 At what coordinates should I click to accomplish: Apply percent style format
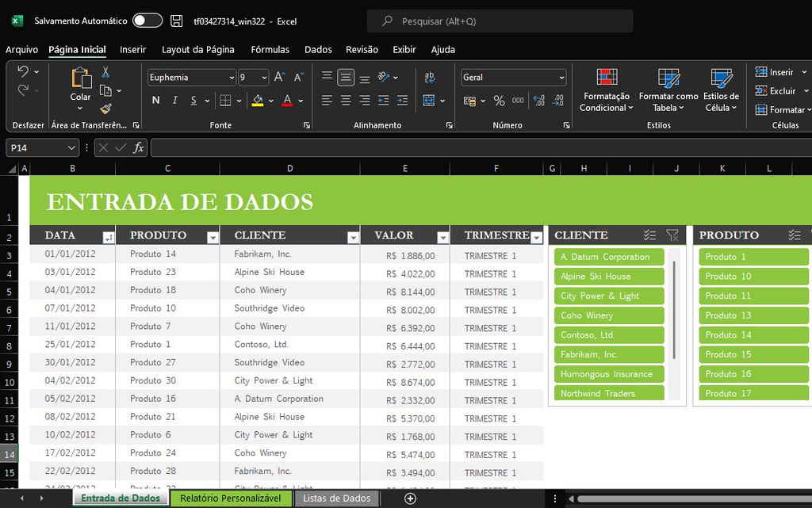500,101
